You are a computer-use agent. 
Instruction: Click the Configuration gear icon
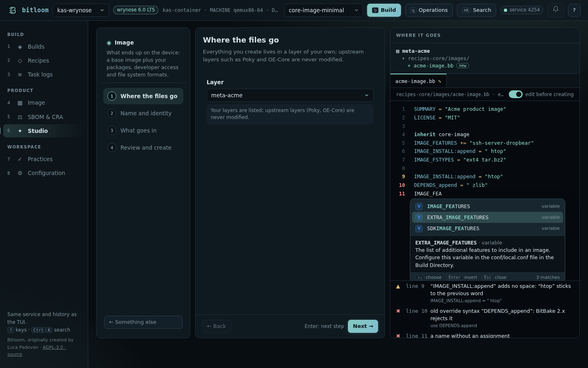click(x=20, y=173)
